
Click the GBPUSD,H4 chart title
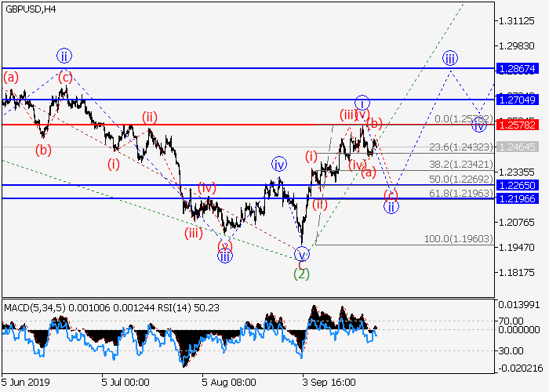coord(28,9)
